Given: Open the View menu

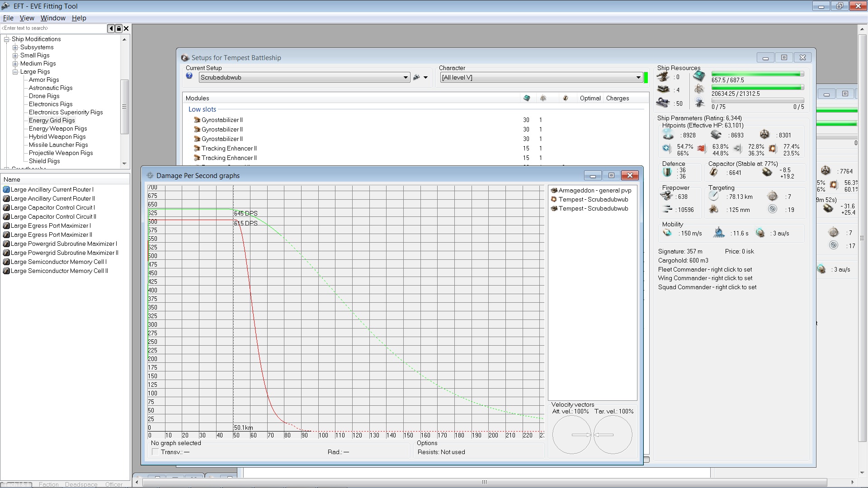Looking at the screenshot, I should tap(27, 18).
